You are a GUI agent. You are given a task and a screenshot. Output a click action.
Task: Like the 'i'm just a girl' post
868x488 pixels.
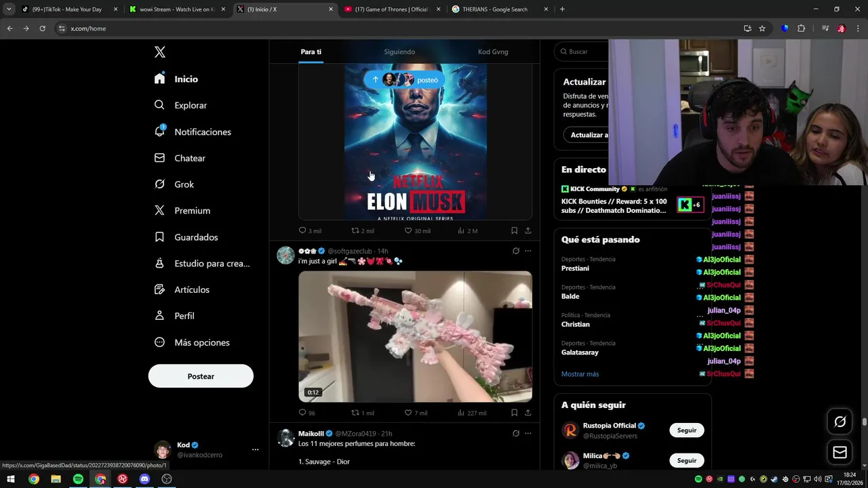point(416,413)
